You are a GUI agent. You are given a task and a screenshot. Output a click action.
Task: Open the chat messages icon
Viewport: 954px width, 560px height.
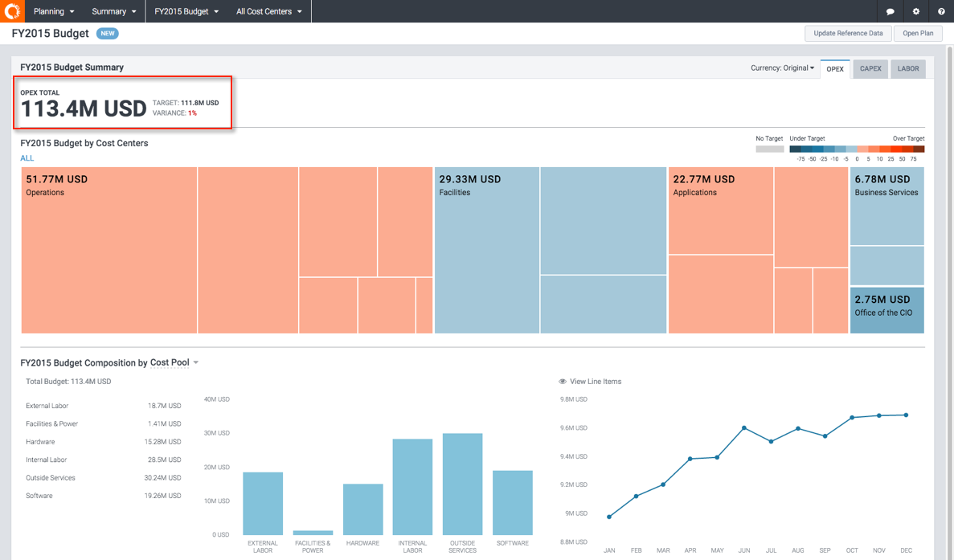(890, 12)
